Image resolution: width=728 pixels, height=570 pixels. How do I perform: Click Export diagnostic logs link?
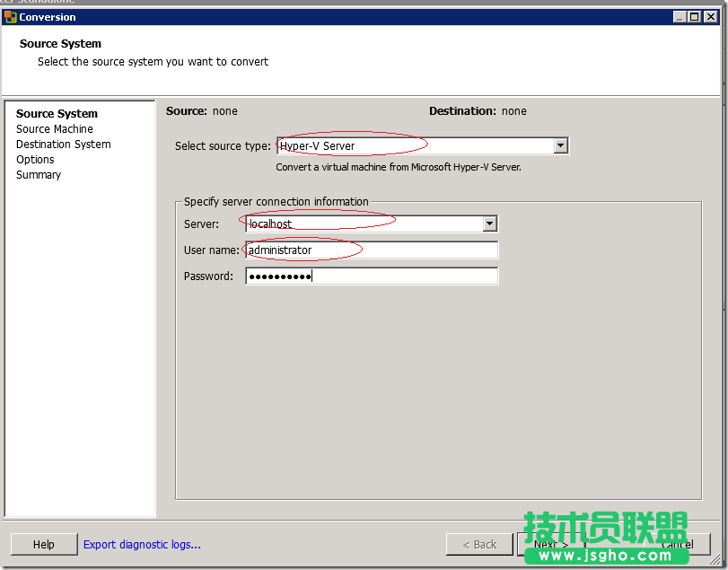(141, 544)
